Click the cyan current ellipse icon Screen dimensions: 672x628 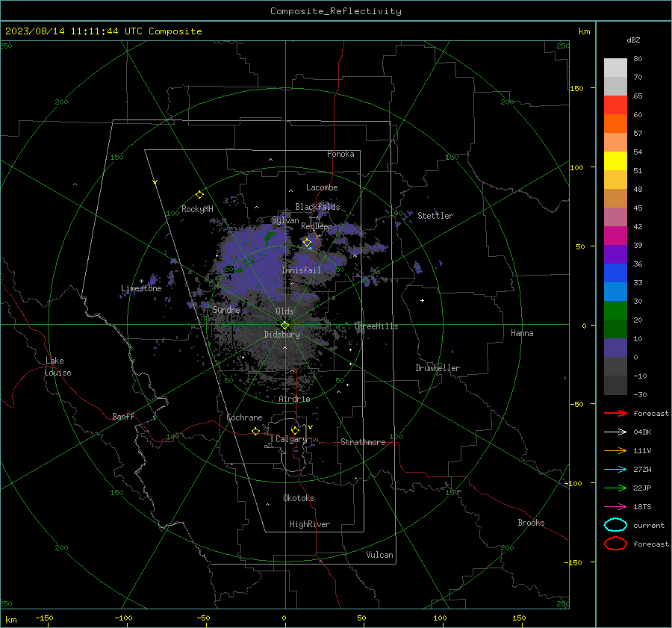click(x=615, y=525)
